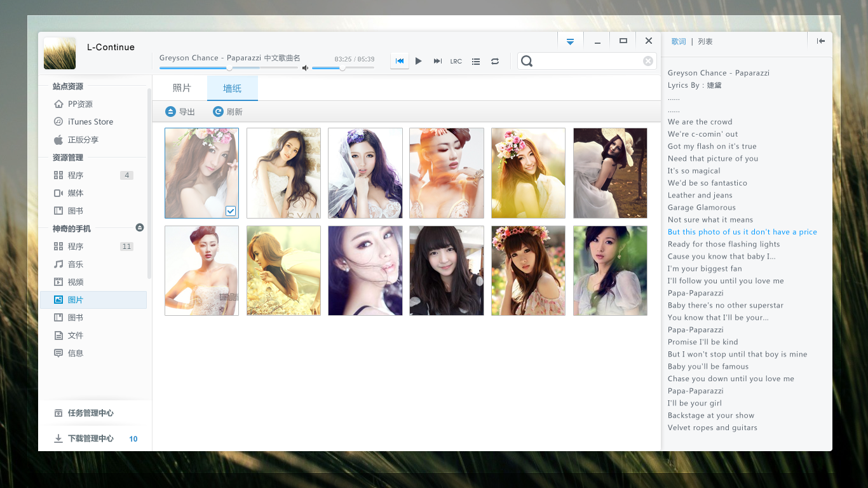Collapse the lyrics side panel
The width and height of the screenshot is (868, 488).
[x=821, y=41]
